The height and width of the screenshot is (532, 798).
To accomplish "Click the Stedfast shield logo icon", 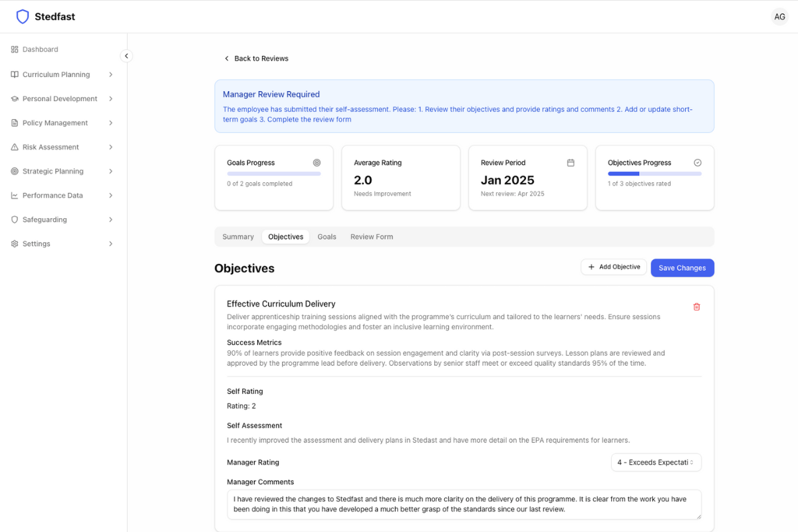I will tap(23, 17).
